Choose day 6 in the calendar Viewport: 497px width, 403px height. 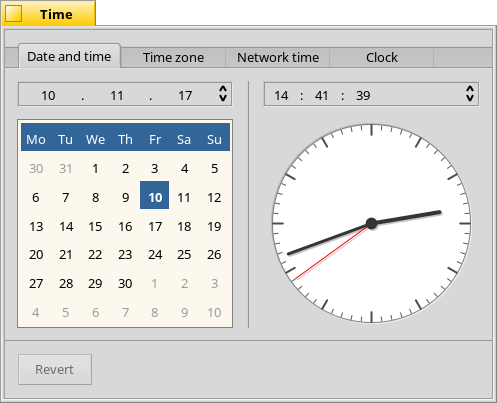click(x=36, y=198)
